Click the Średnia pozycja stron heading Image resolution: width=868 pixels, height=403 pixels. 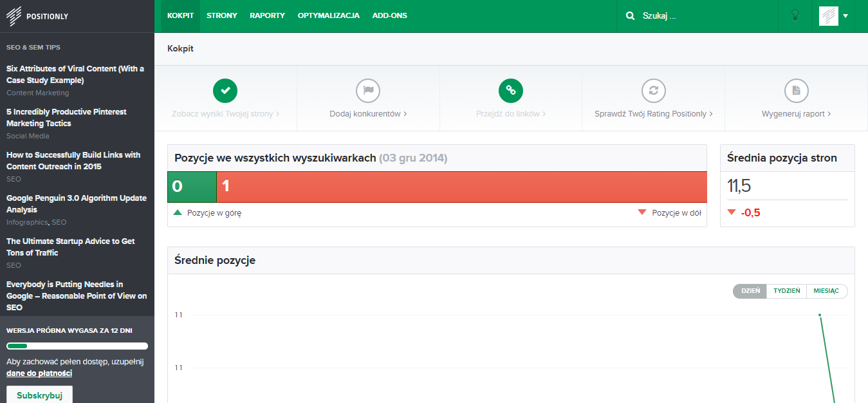pos(782,158)
